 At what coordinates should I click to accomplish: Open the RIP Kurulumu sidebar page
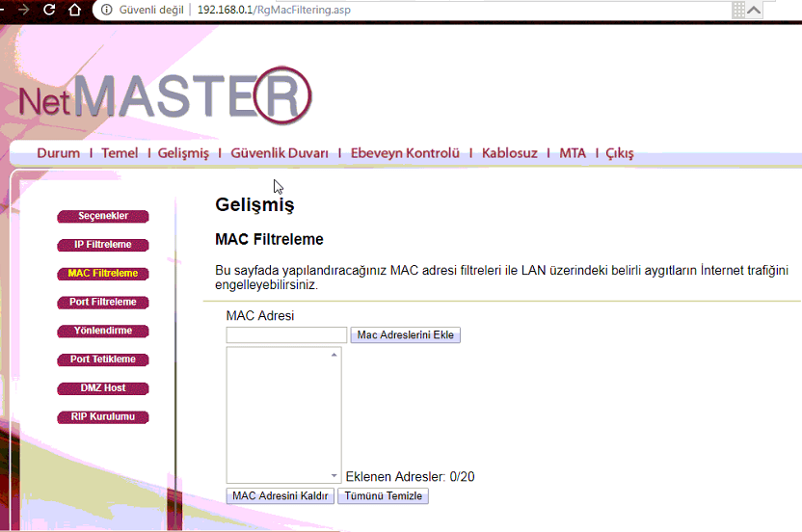point(103,417)
